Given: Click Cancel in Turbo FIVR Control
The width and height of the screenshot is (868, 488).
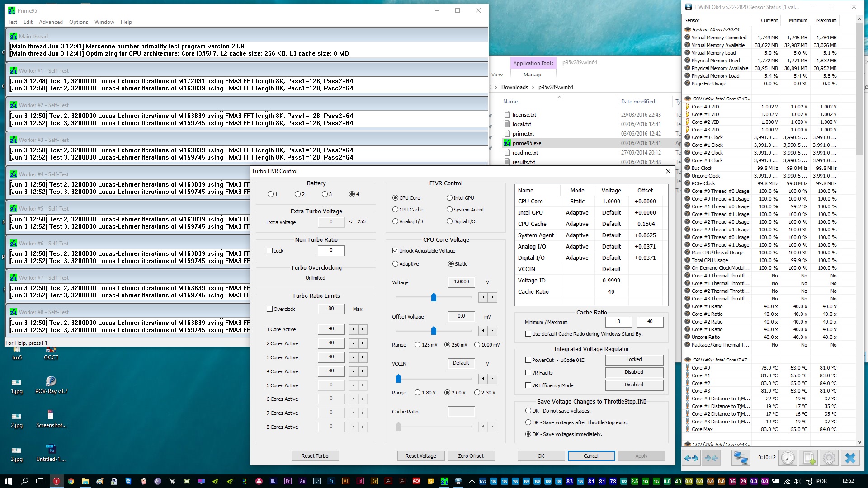Looking at the screenshot, I should [591, 456].
